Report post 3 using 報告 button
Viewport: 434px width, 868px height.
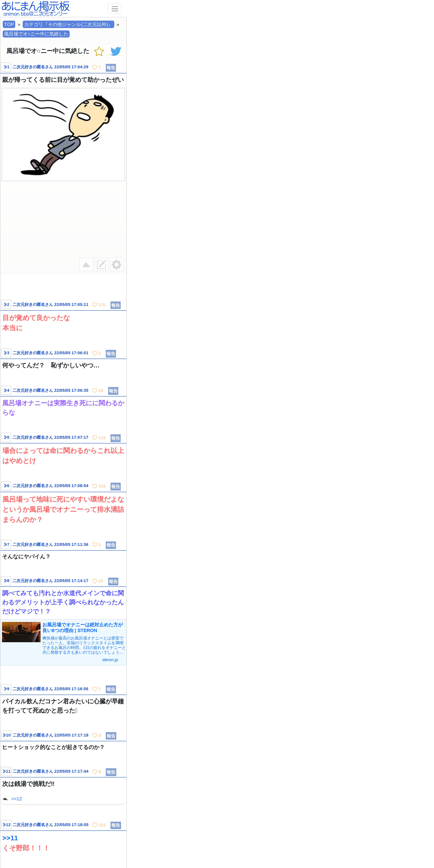pos(111,354)
